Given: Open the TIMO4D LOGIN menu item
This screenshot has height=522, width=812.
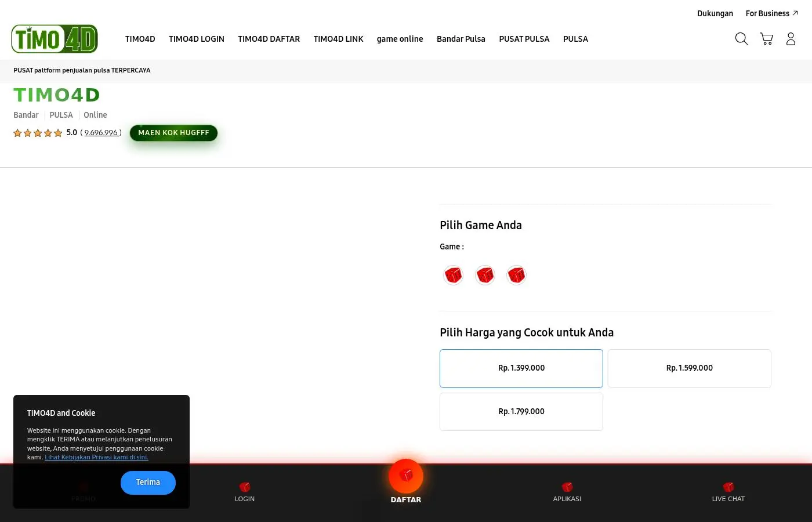Looking at the screenshot, I should coord(197,39).
